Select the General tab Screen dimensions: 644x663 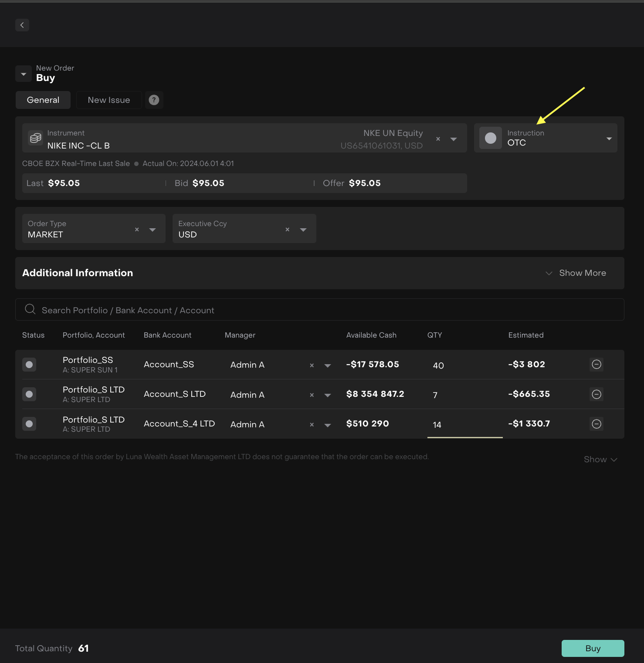[x=43, y=100]
